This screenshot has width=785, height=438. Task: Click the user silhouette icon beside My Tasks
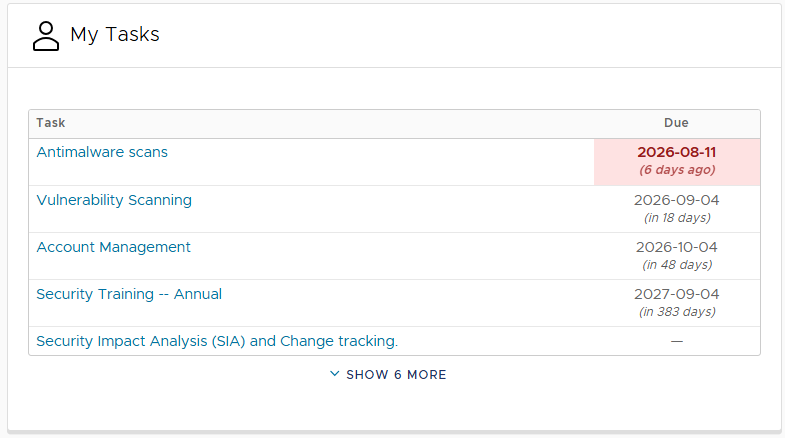tap(46, 36)
